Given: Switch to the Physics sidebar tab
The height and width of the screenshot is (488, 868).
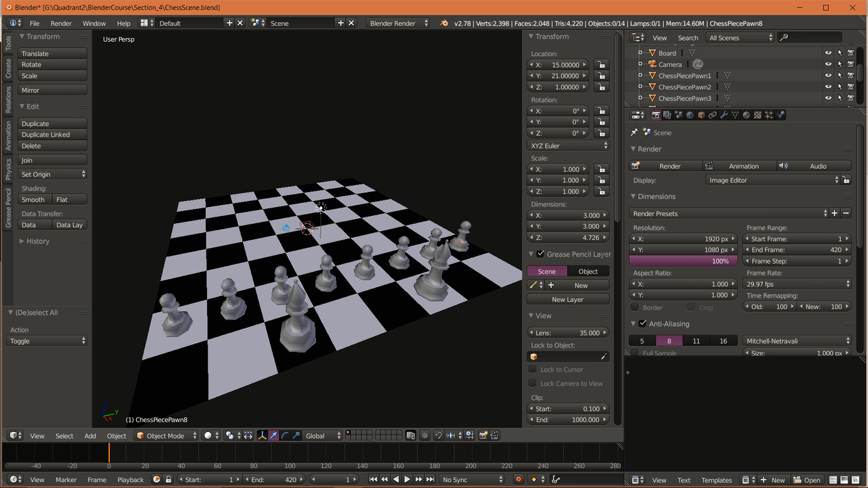Looking at the screenshot, I should click(x=8, y=169).
